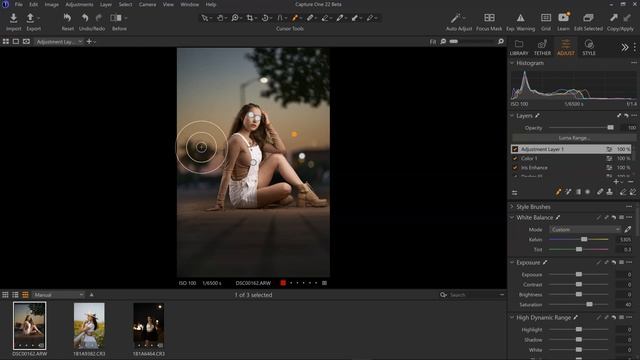Viewport: 640px width, 360px height.
Task: Select the 181A6464.CR3 thumbnail
Action: click(149, 326)
